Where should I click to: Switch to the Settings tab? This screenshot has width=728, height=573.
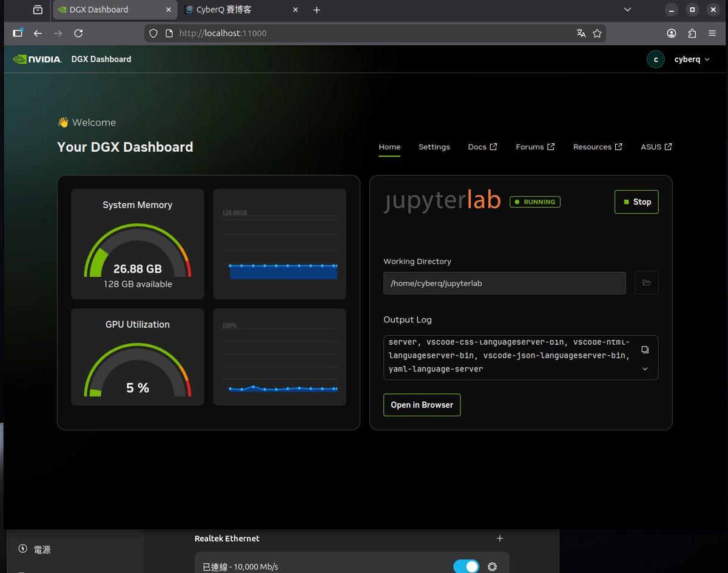pos(434,147)
